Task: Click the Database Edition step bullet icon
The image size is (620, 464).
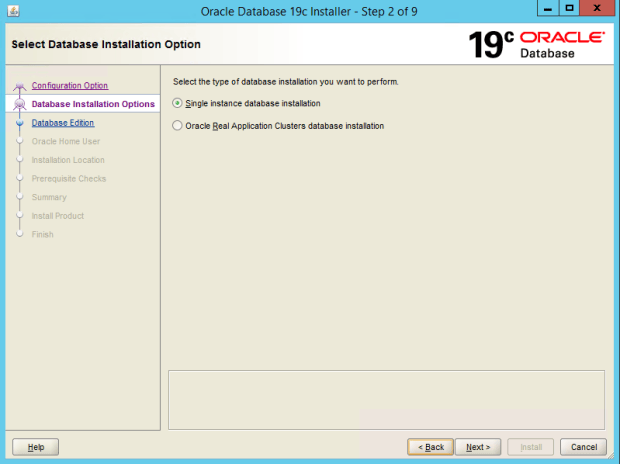Action: [x=20, y=123]
